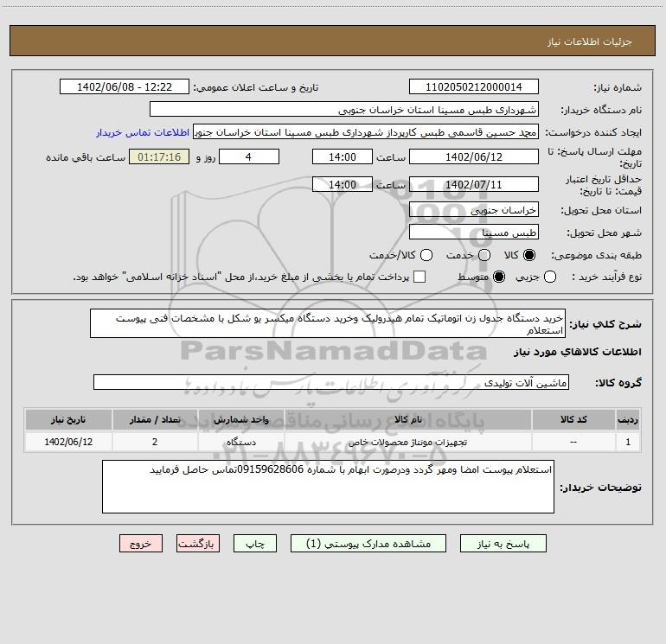Open buyer contact info link
The height and width of the screenshot is (644, 666).
[143, 132]
